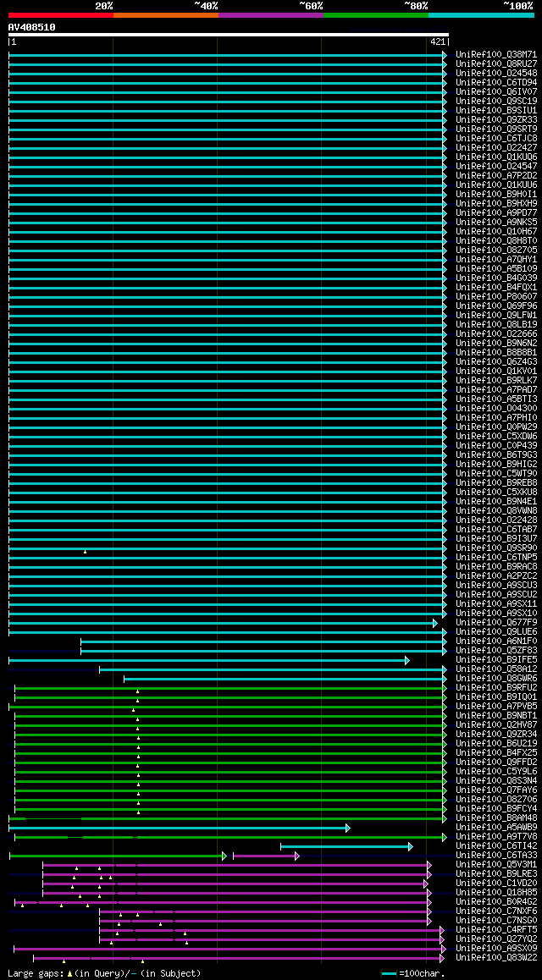Screen dimensions: 542x980
Task: Select the UniRef100_C6TAB7 label
Action: coord(496,530)
